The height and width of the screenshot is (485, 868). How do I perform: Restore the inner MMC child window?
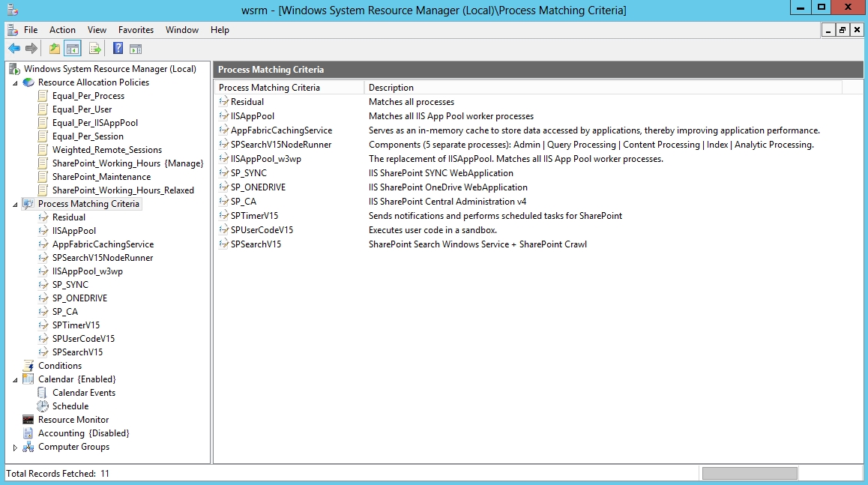(x=843, y=30)
